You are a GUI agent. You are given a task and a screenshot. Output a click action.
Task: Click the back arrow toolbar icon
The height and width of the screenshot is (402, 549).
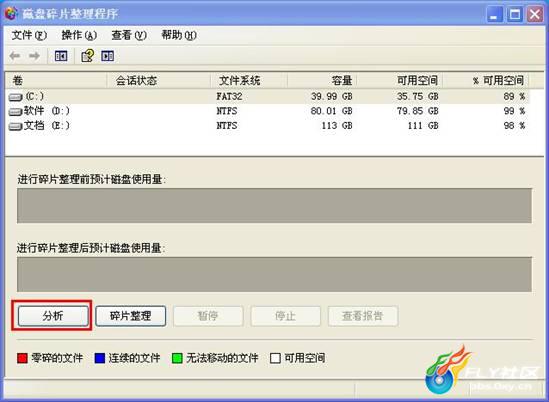pyautogui.click(x=15, y=56)
